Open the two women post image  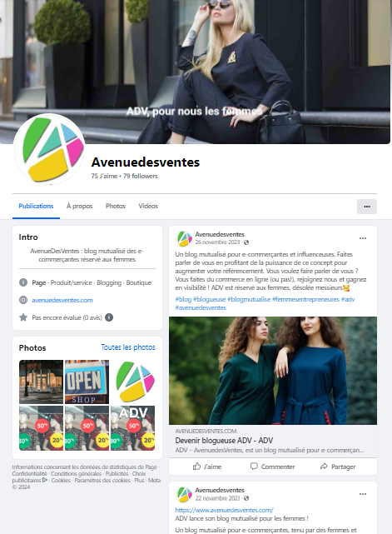[x=273, y=371]
